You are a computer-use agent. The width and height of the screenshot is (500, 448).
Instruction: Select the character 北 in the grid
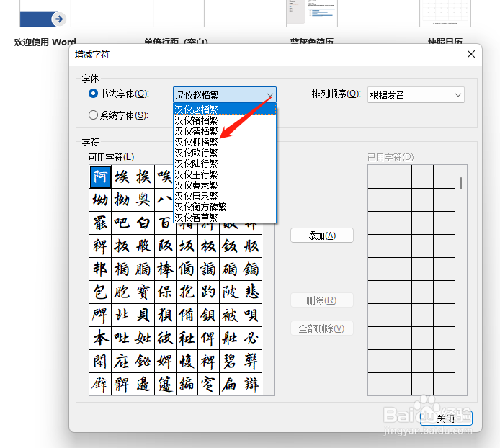[x=122, y=315]
